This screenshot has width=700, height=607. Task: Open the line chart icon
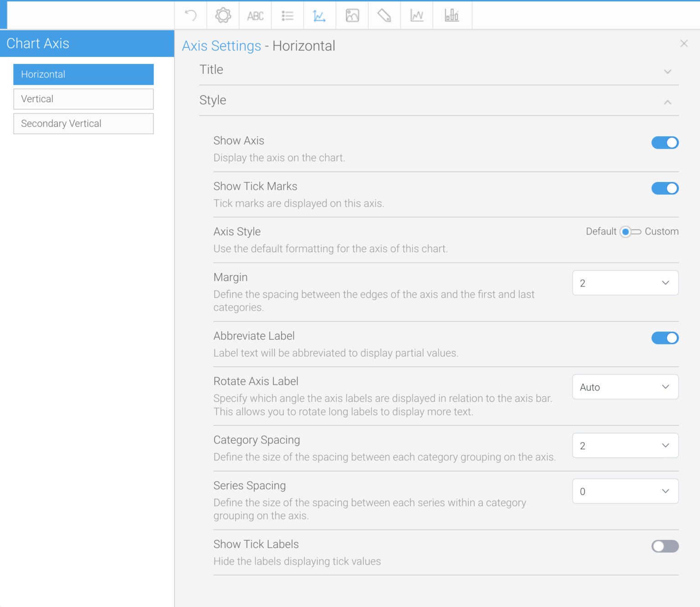416,15
